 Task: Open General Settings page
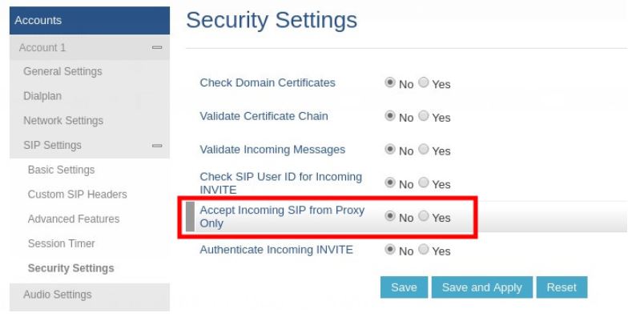pyautogui.click(x=65, y=71)
